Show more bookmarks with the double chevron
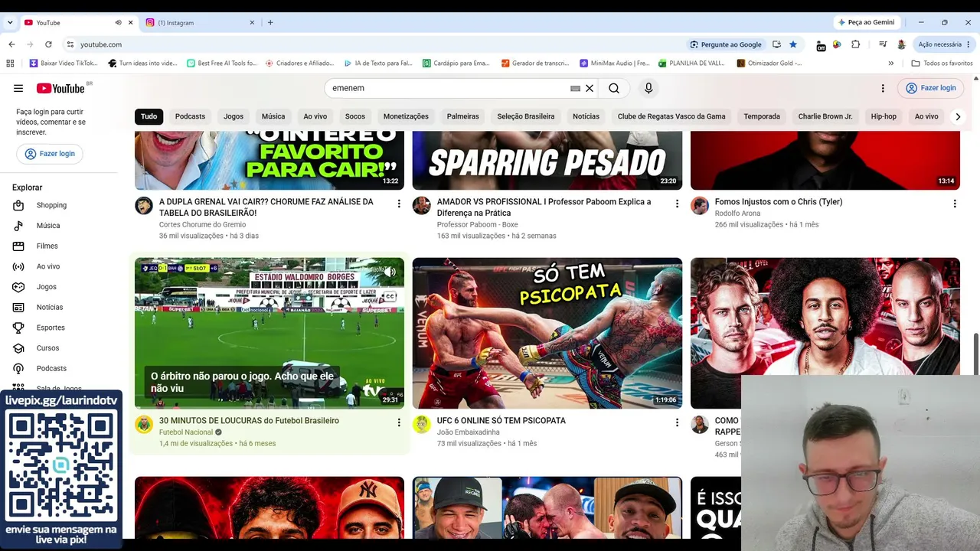 tap(891, 64)
